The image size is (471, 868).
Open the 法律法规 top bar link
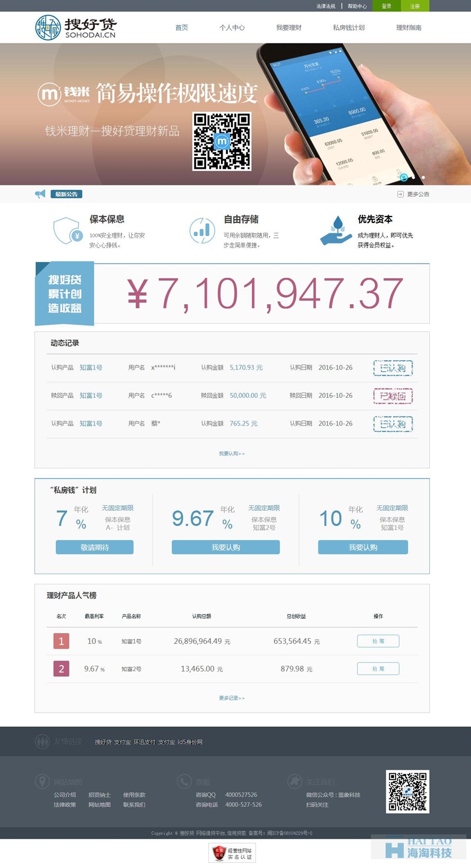coord(326,6)
